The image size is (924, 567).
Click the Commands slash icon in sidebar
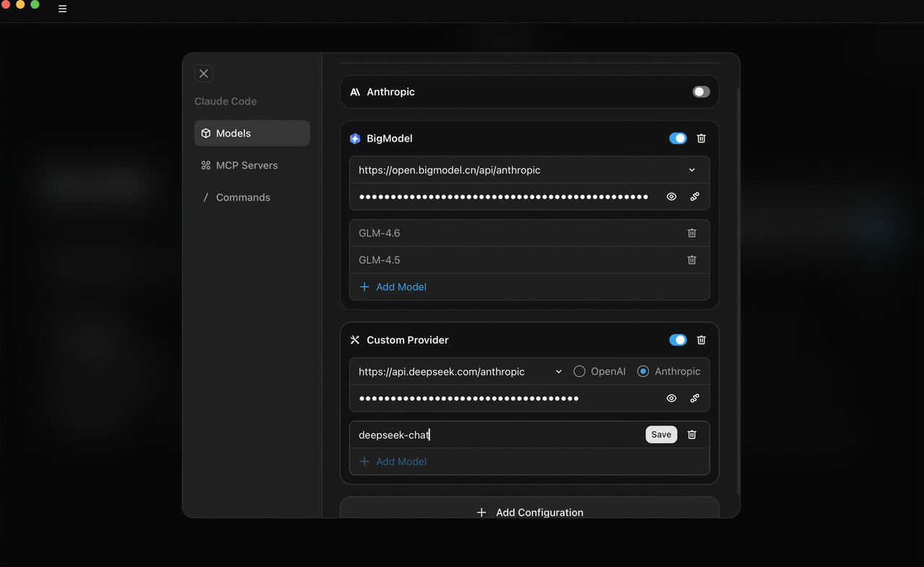click(206, 197)
